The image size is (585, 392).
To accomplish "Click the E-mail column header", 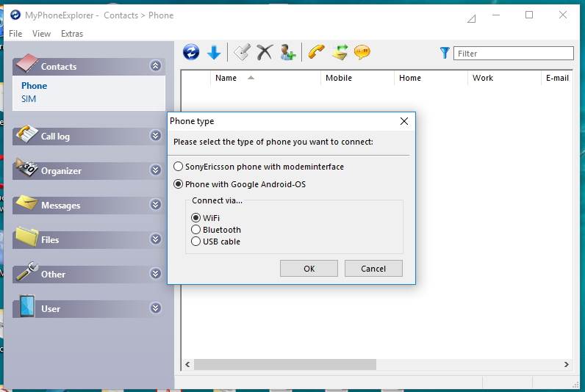I will 557,78.
